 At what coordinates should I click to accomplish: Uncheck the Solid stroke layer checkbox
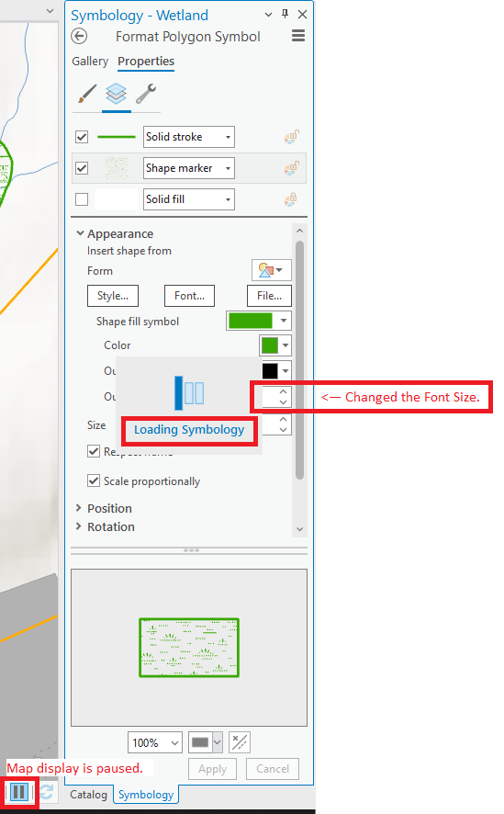click(x=82, y=137)
